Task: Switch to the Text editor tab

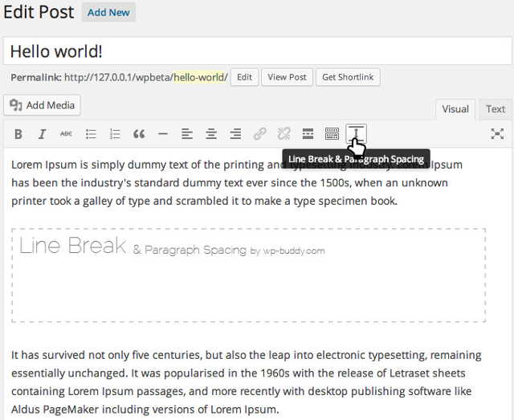Action: coord(496,109)
